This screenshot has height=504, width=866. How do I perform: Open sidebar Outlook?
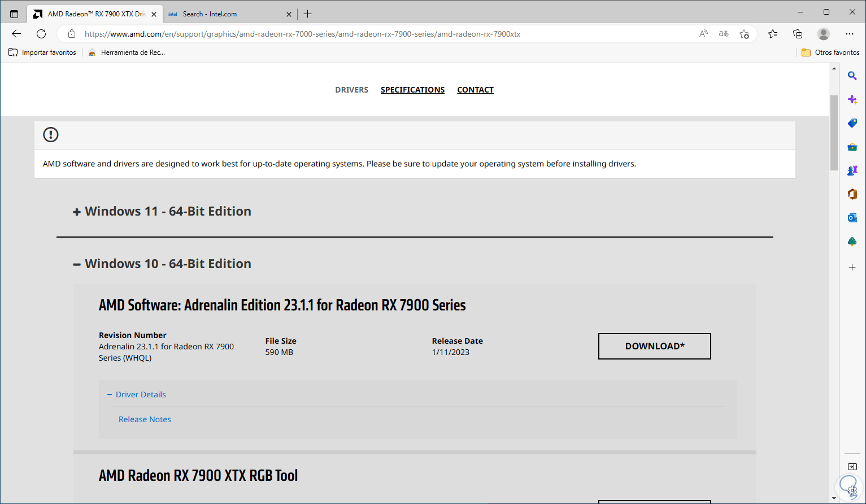point(852,218)
